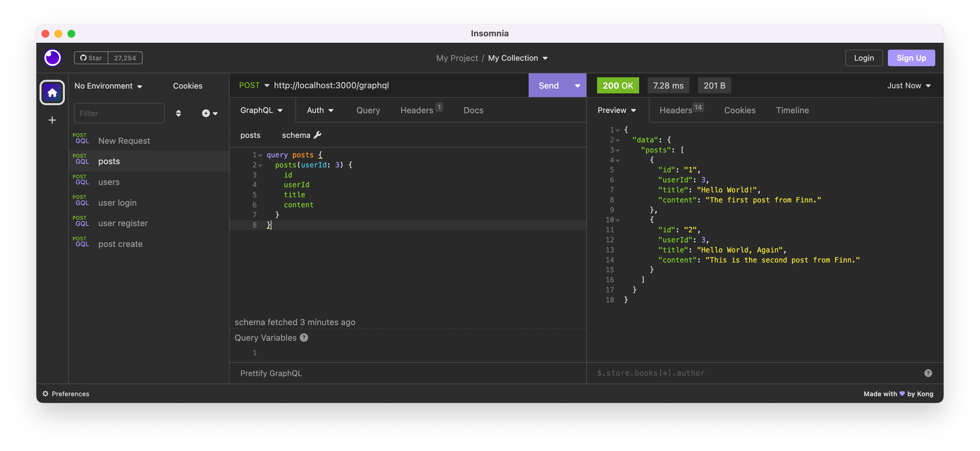Switch to the response Headers tab

(681, 110)
